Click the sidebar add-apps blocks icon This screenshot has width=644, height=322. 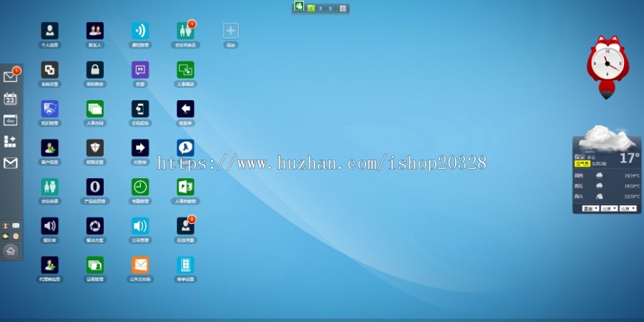pyautogui.click(x=10, y=141)
